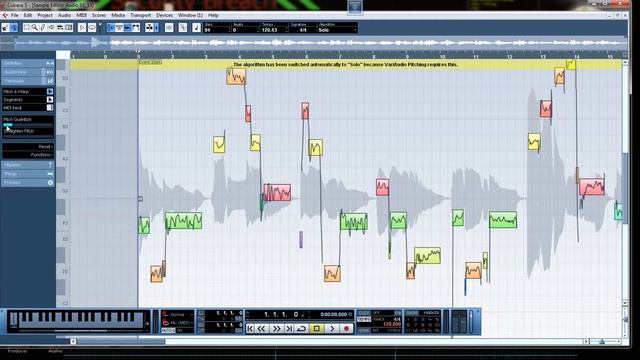Open the Help menu
The image size is (640, 360).
click(x=213, y=15)
